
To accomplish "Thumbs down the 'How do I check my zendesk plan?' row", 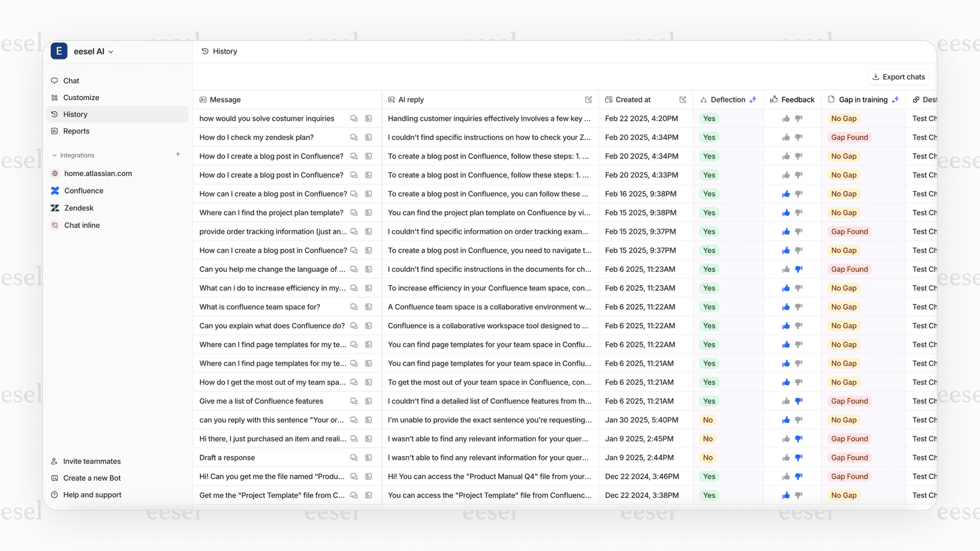I will 799,138.
